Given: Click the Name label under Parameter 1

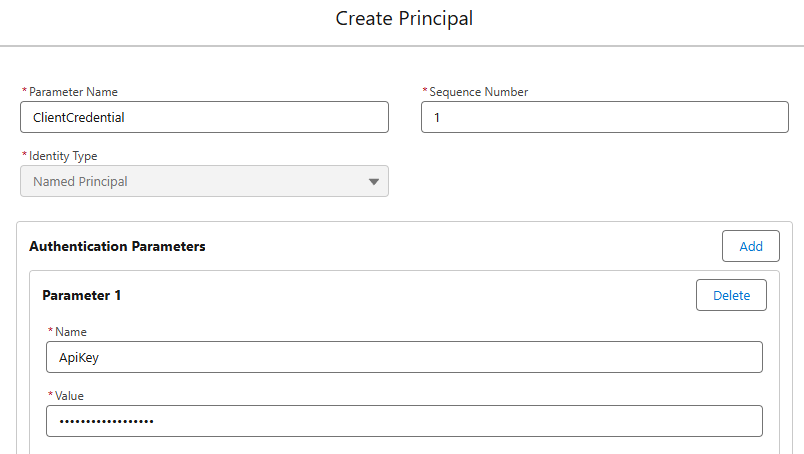Looking at the screenshot, I should (71, 331).
